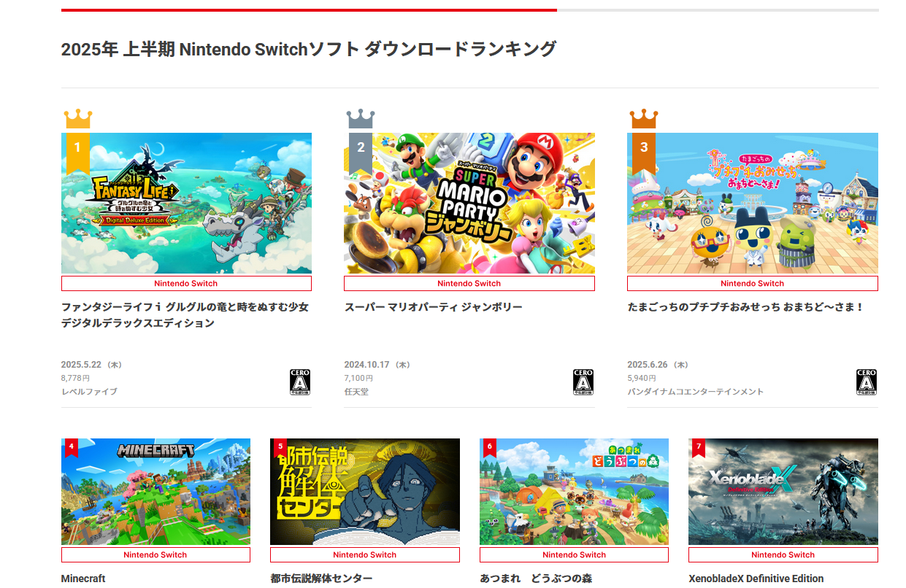906x588 pixels.
Task: Open the あつまれ どうぶつの森 cover image
Action: (x=574, y=492)
